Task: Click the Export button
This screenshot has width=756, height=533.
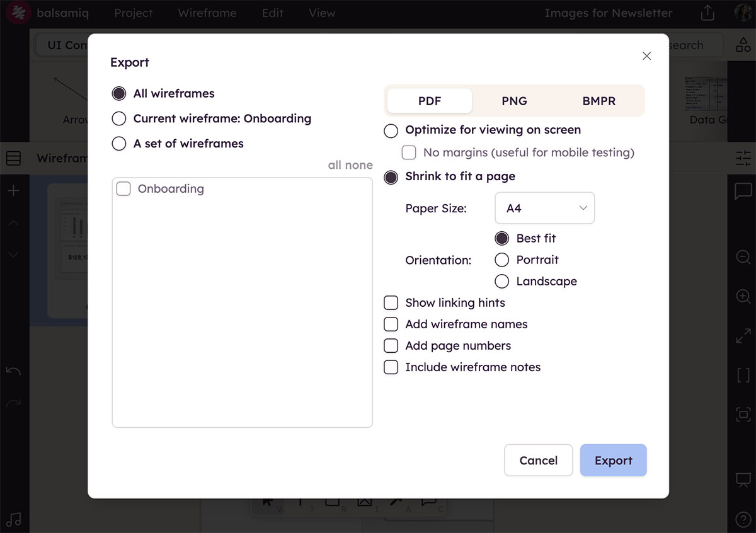Action: pos(613,460)
